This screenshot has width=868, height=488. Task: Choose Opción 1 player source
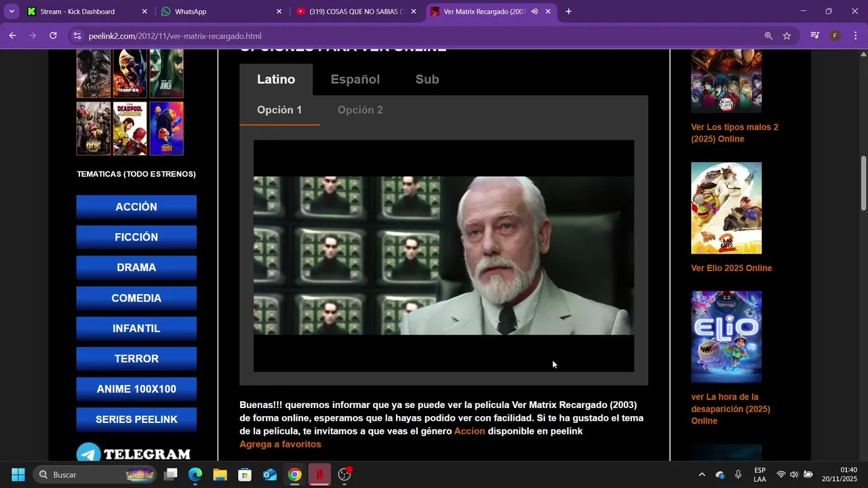click(279, 110)
